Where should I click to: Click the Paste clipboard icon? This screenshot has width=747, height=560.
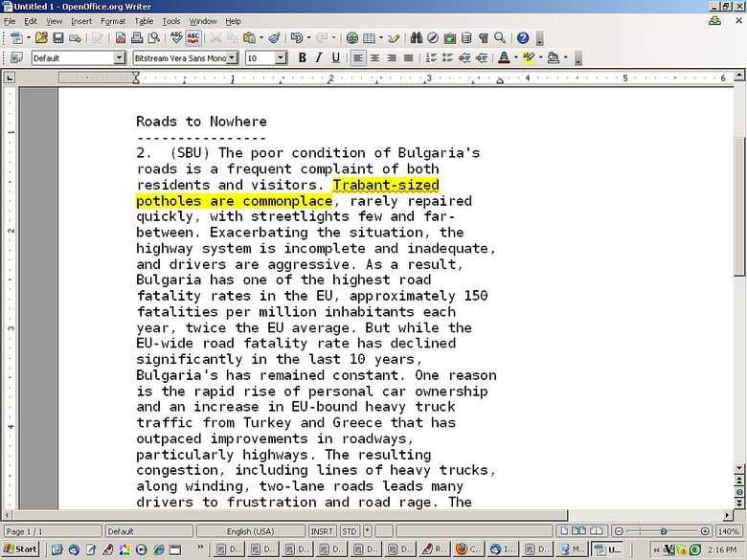[x=249, y=38]
